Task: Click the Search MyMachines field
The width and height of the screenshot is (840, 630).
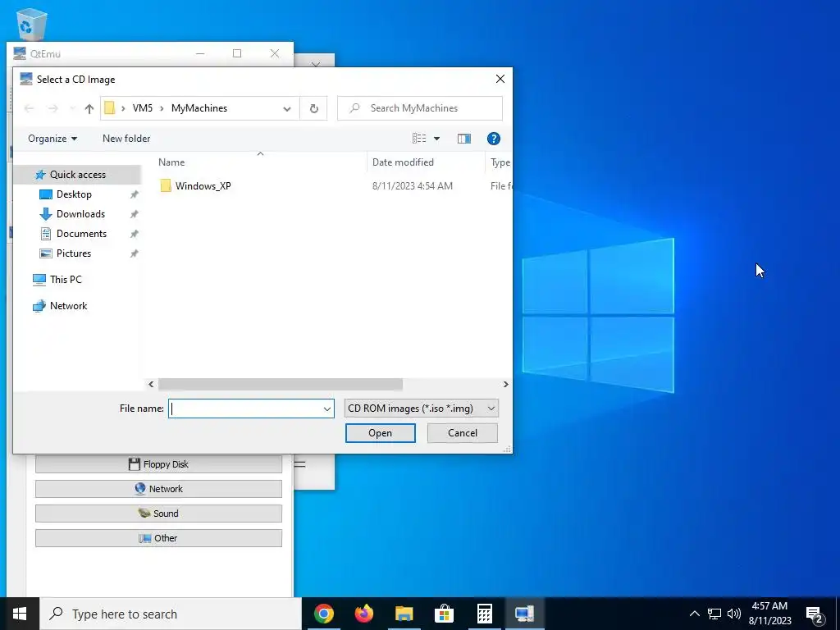Action: click(420, 108)
